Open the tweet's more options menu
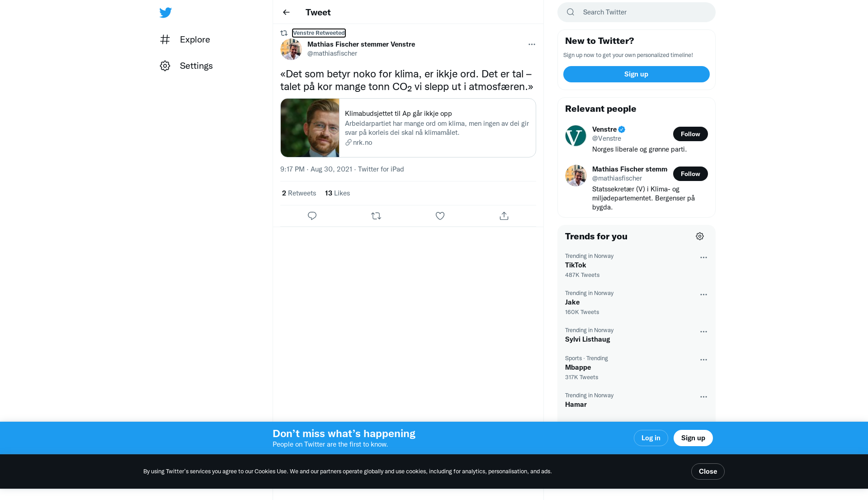This screenshot has height=500, width=868. (x=532, y=44)
